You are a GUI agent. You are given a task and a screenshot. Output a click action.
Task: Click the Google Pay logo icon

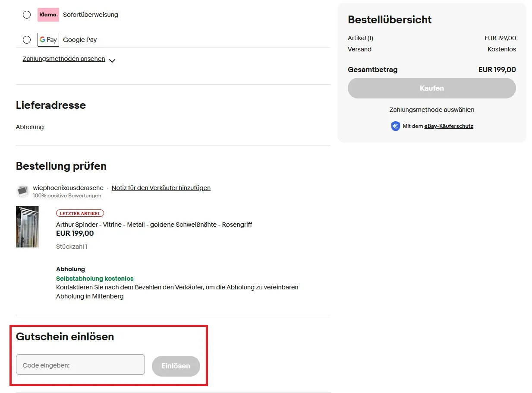(x=48, y=39)
